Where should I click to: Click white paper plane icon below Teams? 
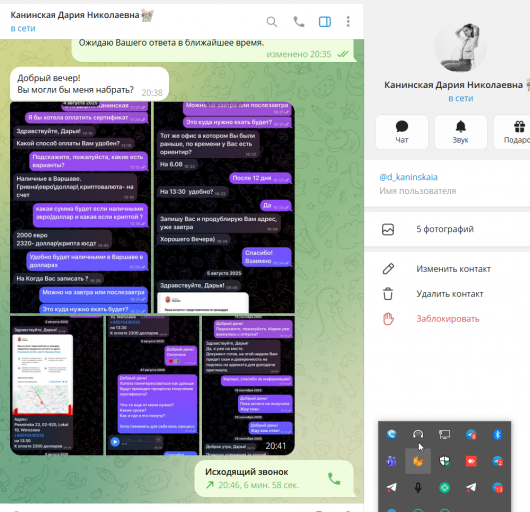tap(391, 487)
